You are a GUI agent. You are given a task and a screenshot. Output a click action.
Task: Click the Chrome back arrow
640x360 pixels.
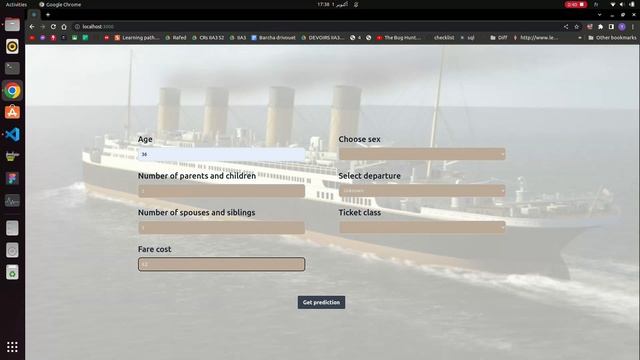(x=32, y=27)
